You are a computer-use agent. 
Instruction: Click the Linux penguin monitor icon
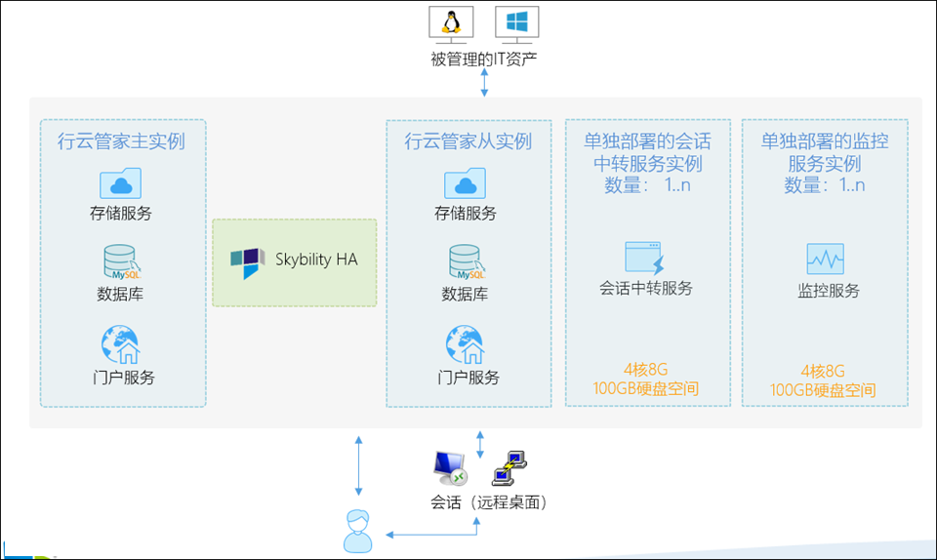(451, 25)
